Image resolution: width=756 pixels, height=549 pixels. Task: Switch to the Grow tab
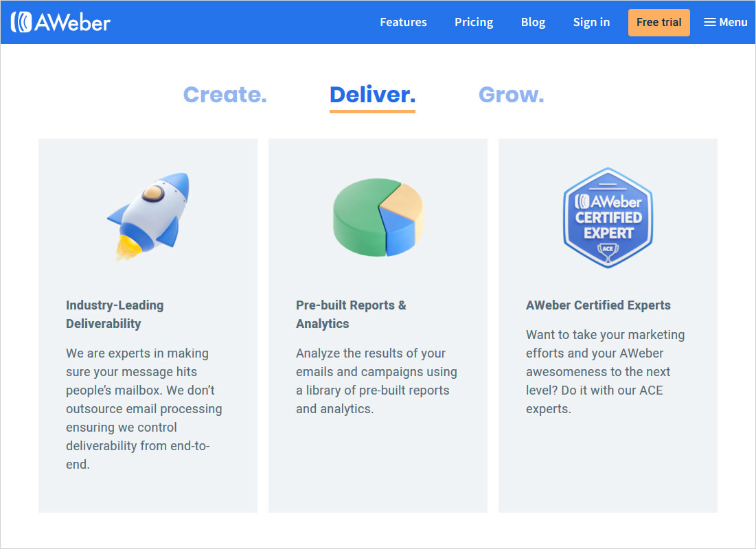coord(511,95)
